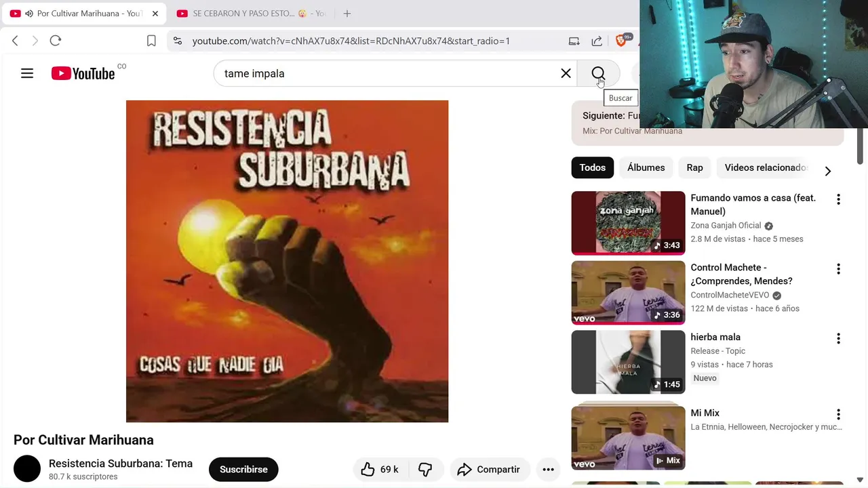Viewport: 868px width, 488px height.
Task: Play the hierba mala thumbnail
Action: pos(628,362)
